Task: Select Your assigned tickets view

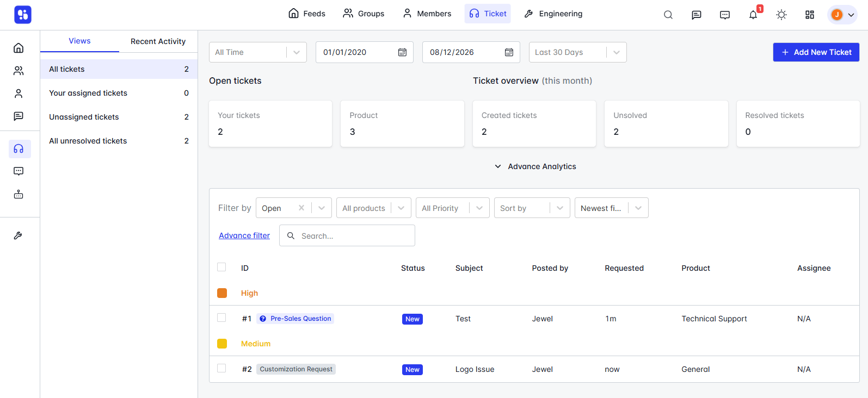Action: pos(119,93)
